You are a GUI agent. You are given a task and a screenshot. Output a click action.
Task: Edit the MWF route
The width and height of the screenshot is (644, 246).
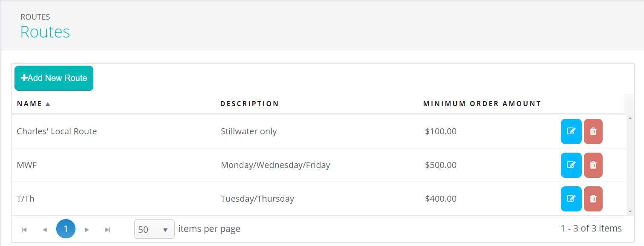[571, 165]
